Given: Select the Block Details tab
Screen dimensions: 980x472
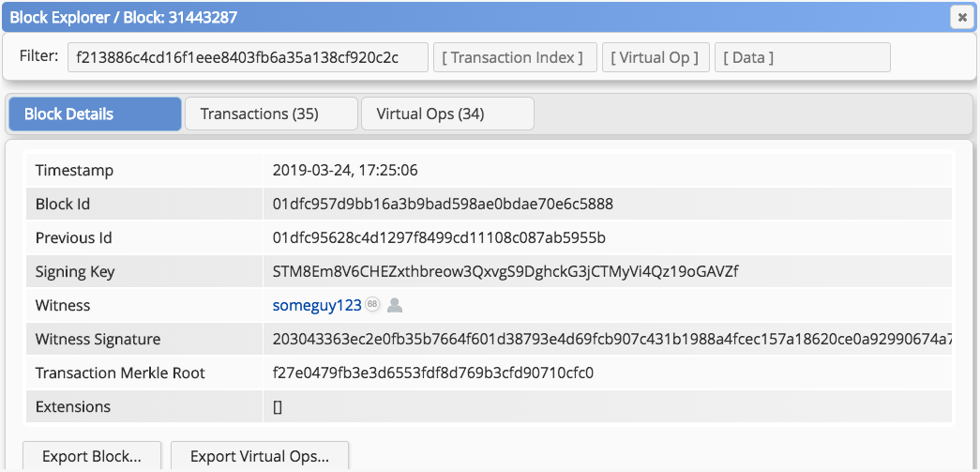Looking at the screenshot, I should 95,114.
